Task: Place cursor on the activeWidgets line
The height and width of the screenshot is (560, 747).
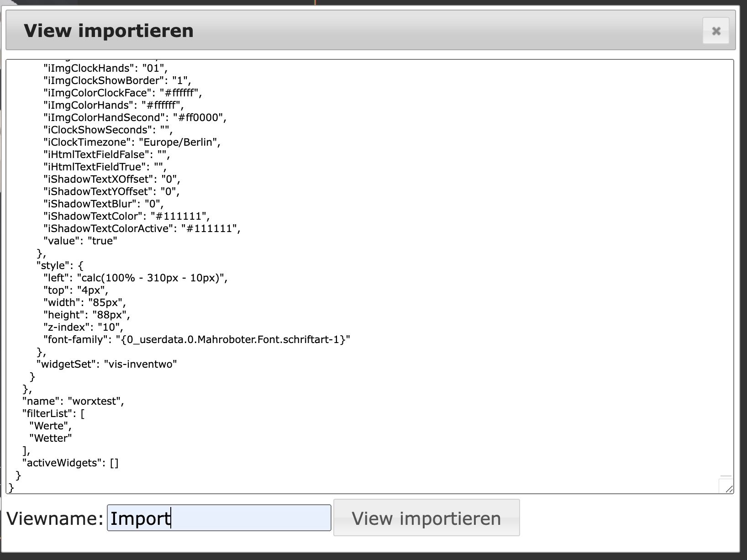Action: [x=70, y=463]
